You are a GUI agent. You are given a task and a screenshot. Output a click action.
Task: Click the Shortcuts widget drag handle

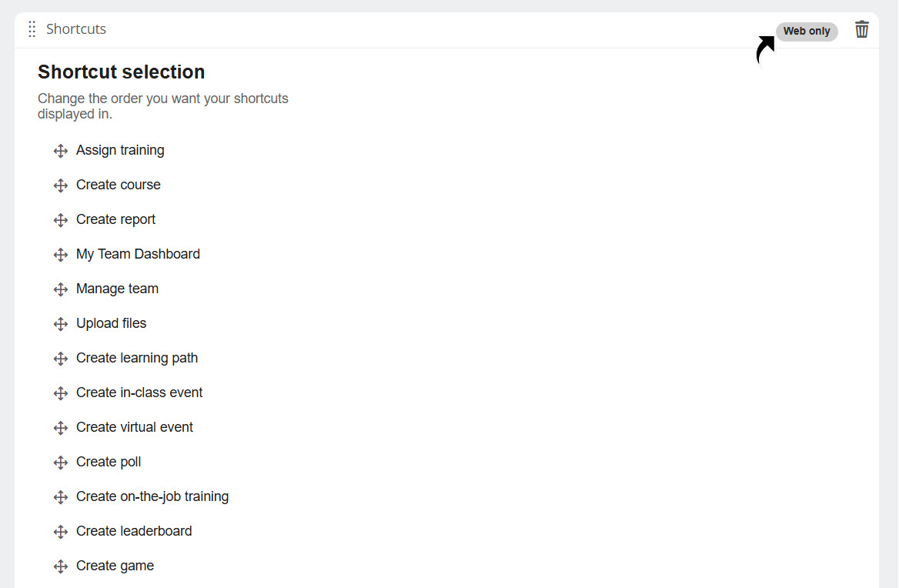(x=32, y=29)
